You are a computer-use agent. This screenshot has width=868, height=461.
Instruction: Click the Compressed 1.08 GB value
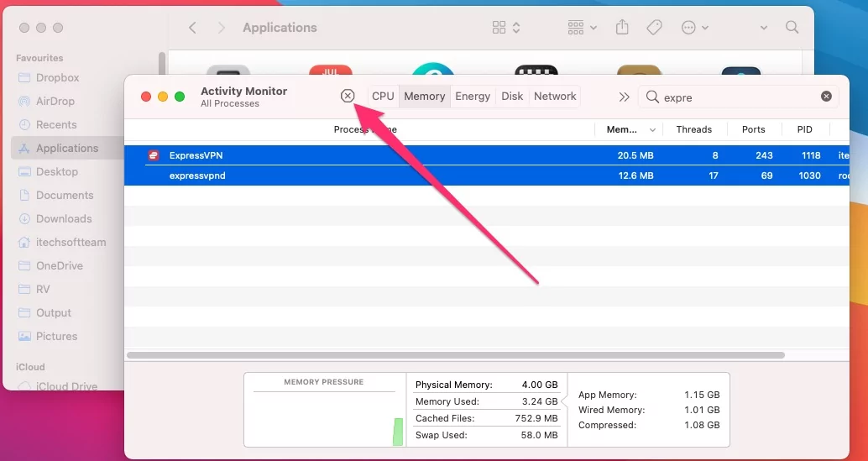(702, 425)
